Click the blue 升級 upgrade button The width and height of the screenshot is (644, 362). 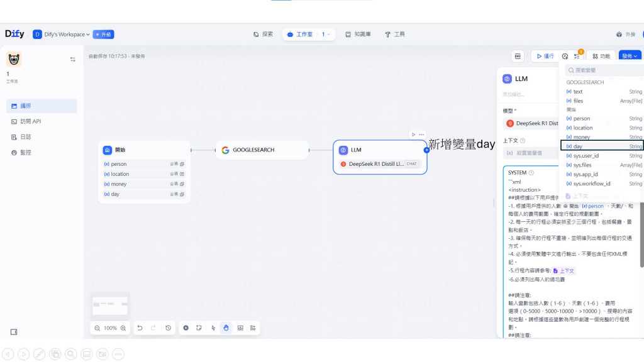pos(104,35)
